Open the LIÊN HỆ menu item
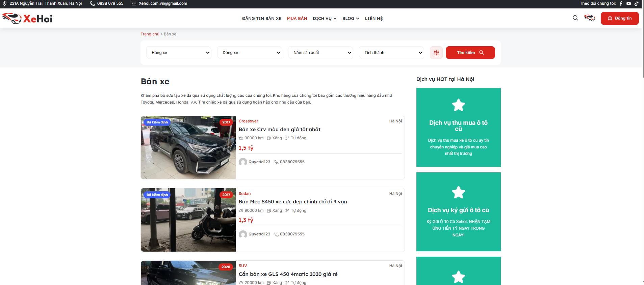Screen dimensions: 644x285 [x=374, y=19]
